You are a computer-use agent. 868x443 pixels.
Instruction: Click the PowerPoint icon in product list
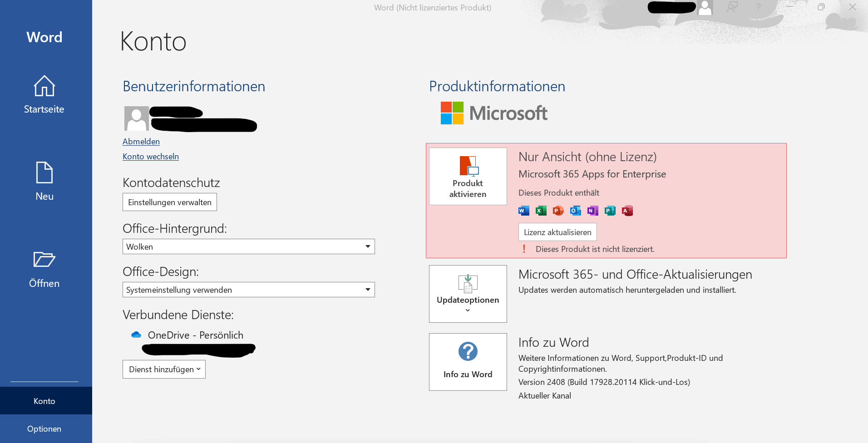pyautogui.click(x=558, y=211)
